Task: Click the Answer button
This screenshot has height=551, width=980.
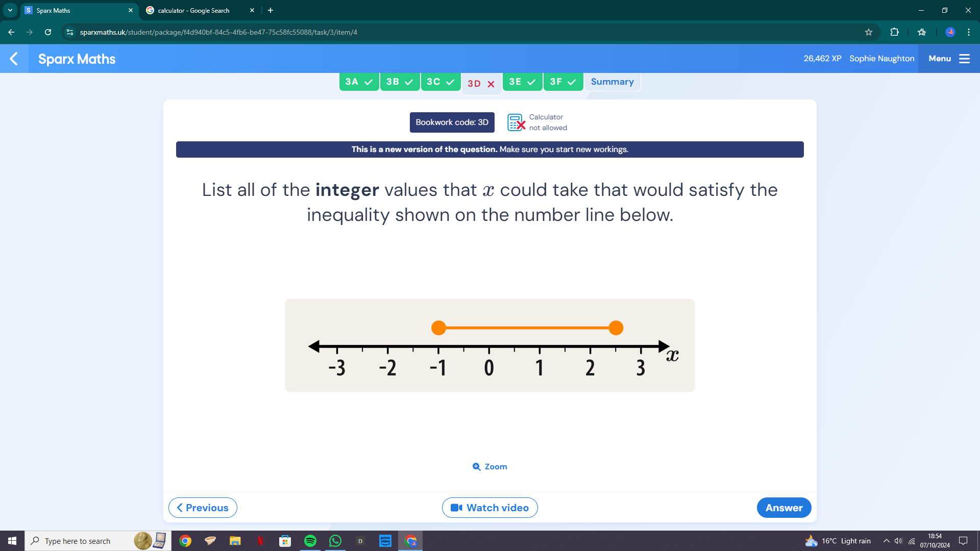Action: [x=784, y=507]
